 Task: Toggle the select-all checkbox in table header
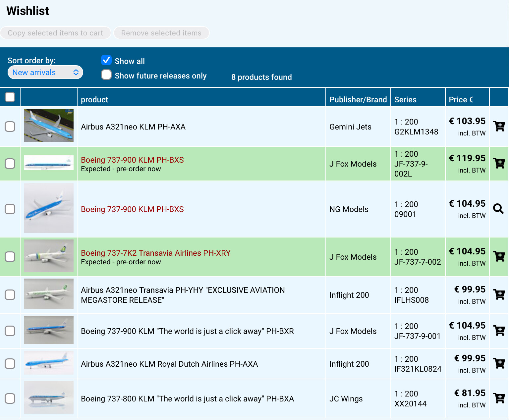point(10,97)
